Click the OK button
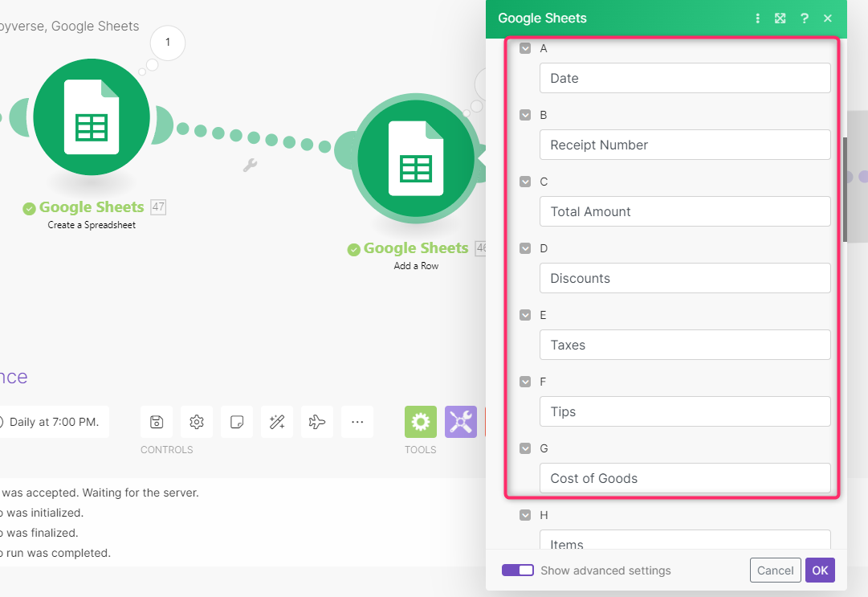 click(820, 570)
